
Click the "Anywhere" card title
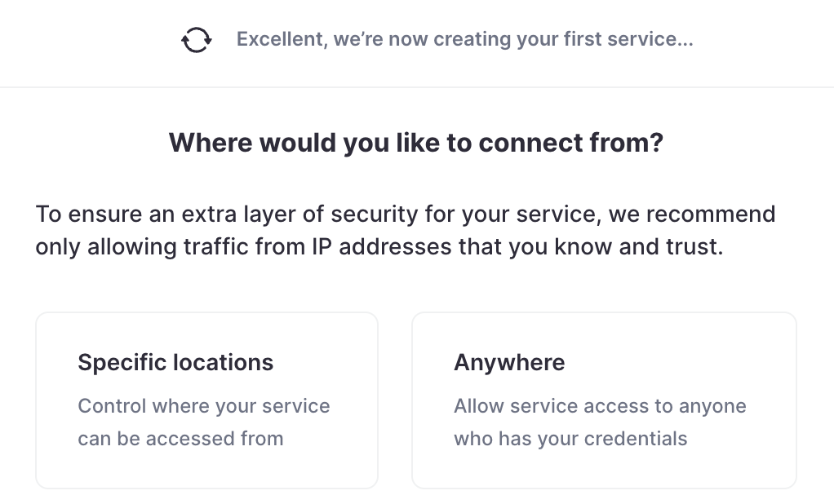[509, 362]
